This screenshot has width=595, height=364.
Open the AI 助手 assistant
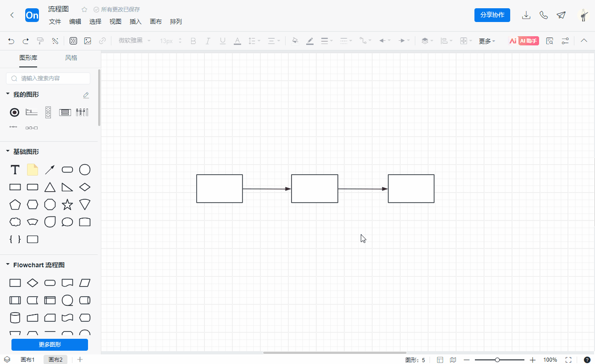point(523,41)
